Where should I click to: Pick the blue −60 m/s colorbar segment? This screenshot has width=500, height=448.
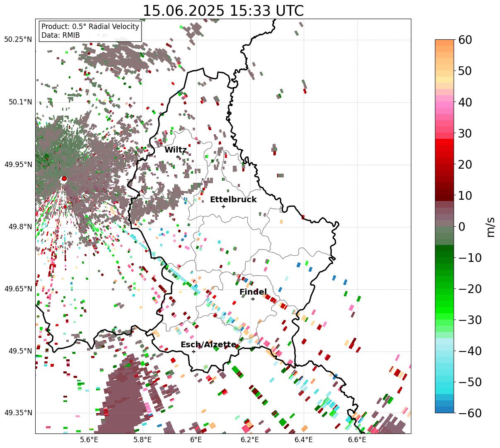444,409
